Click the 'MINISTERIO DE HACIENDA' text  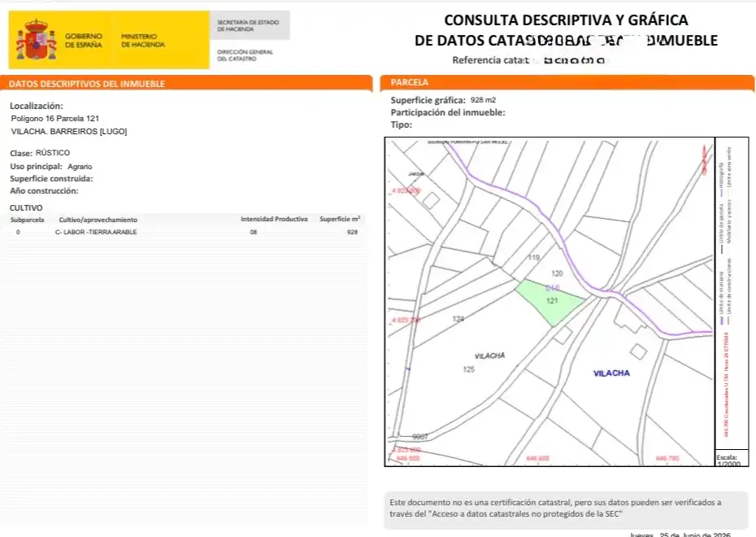pos(143,41)
